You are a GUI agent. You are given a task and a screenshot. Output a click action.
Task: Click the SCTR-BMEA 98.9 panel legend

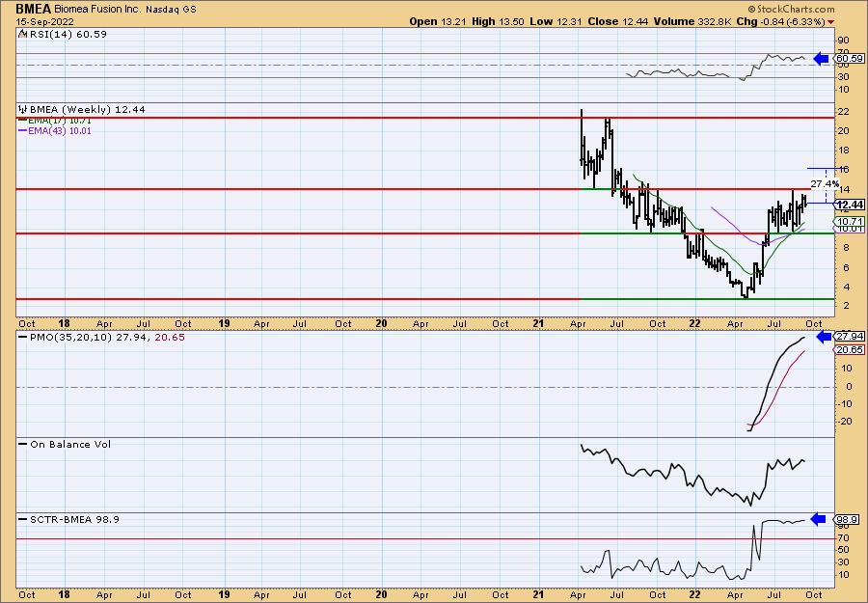pyautogui.click(x=74, y=519)
